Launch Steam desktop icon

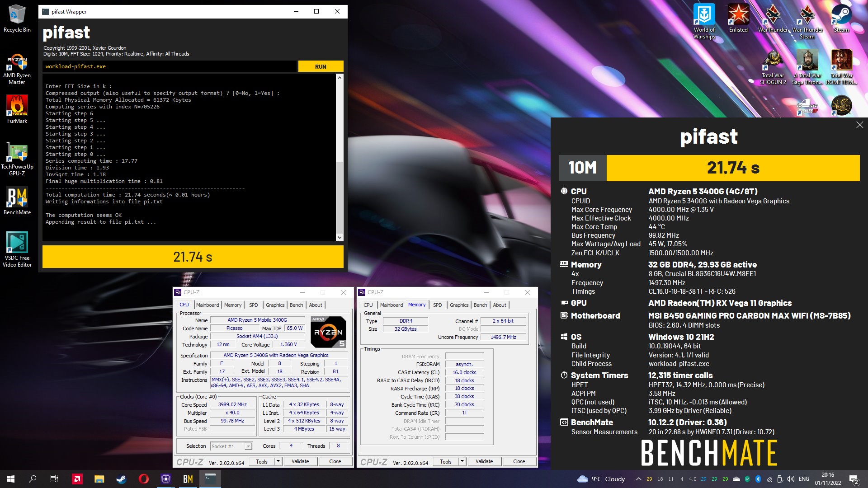point(841,18)
